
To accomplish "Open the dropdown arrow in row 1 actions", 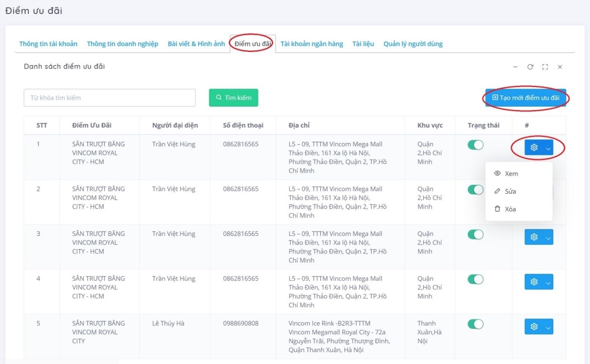I will click(548, 148).
